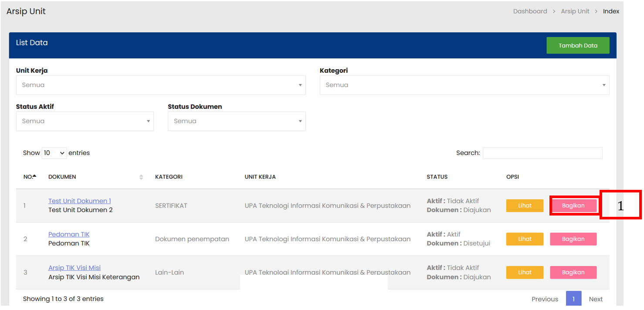Share Pedoman TIK using Bagikan button

click(x=573, y=239)
